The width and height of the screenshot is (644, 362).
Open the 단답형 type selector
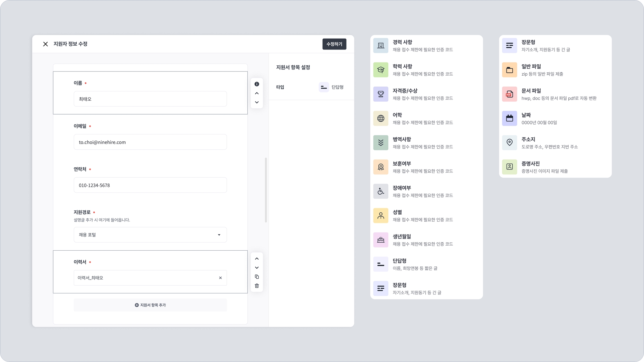point(331,87)
